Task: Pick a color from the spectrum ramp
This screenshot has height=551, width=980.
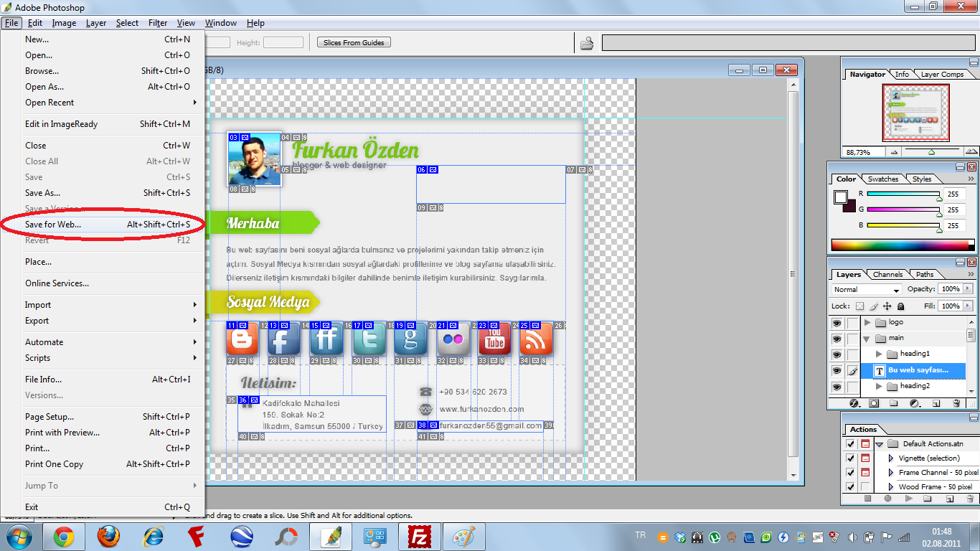Action: click(903, 245)
